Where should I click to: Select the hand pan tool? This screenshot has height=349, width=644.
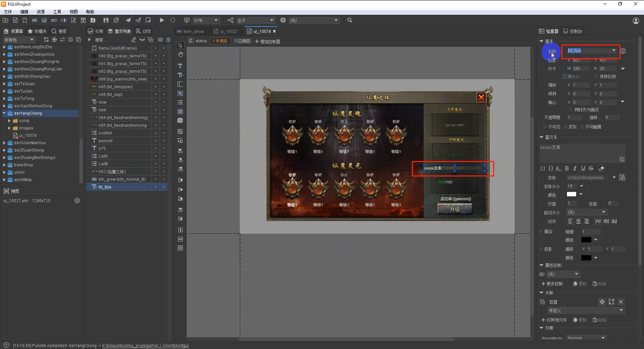(180, 54)
